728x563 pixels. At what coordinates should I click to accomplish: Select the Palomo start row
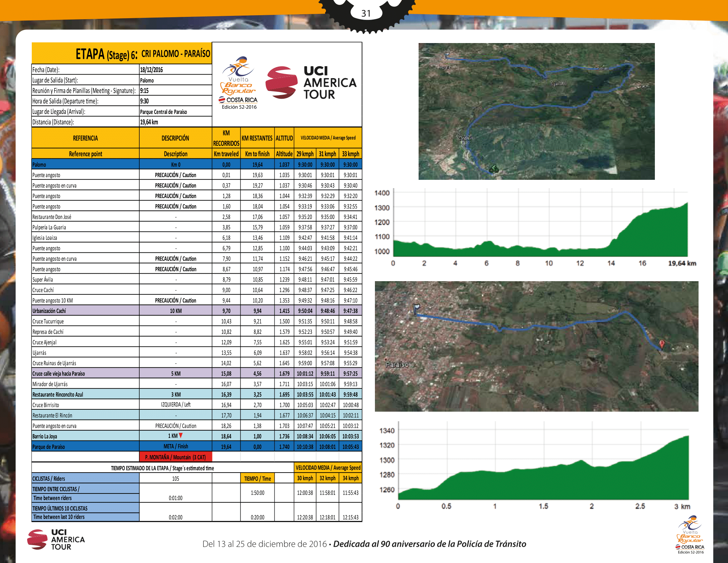[x=197, y=165]
